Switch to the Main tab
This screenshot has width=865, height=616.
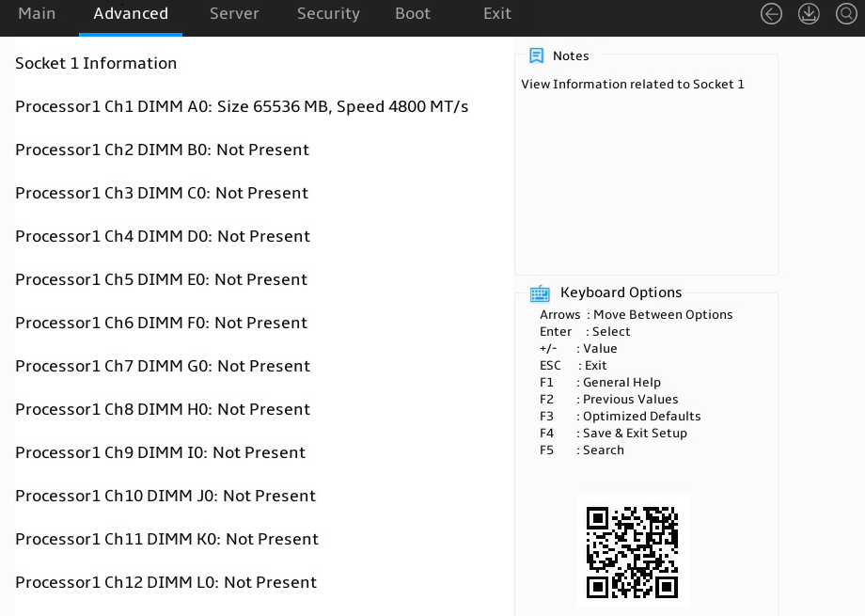[x=37, y=14]
